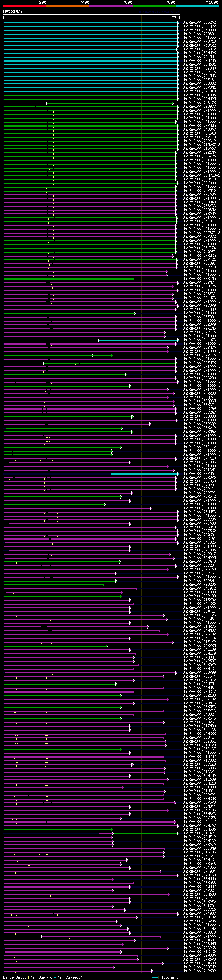222x980 pixels.
Task: Click the orange ~40% identity legend bar
Action: [x=68, y=6]
